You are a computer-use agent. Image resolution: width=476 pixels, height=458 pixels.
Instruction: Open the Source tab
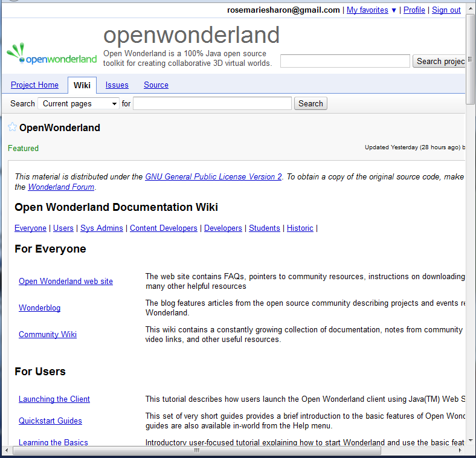156,85
